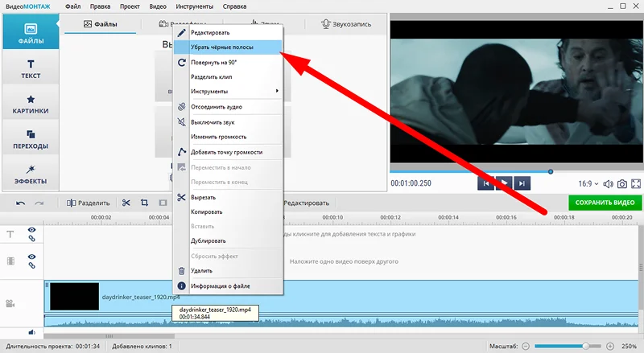Screen dimensions: 644x353
Task: Toggle text track visibility eye
Action: coord(31,230)
